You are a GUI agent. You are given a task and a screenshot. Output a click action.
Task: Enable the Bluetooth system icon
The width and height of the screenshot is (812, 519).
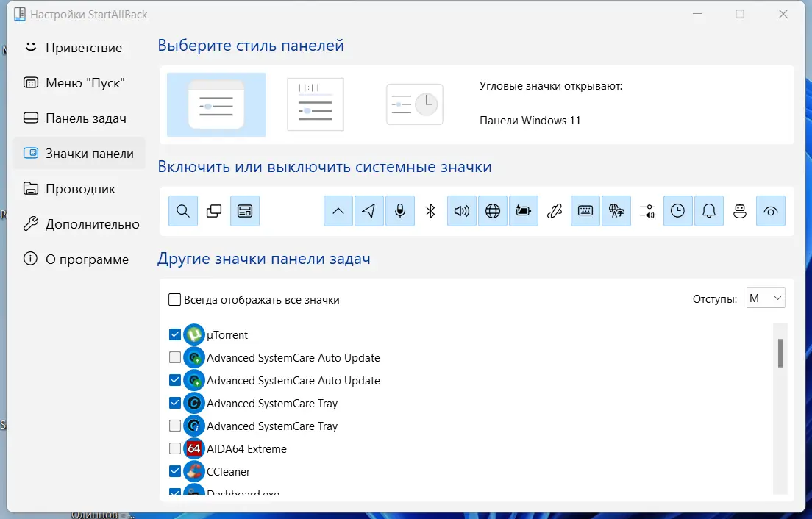point(430,211)
